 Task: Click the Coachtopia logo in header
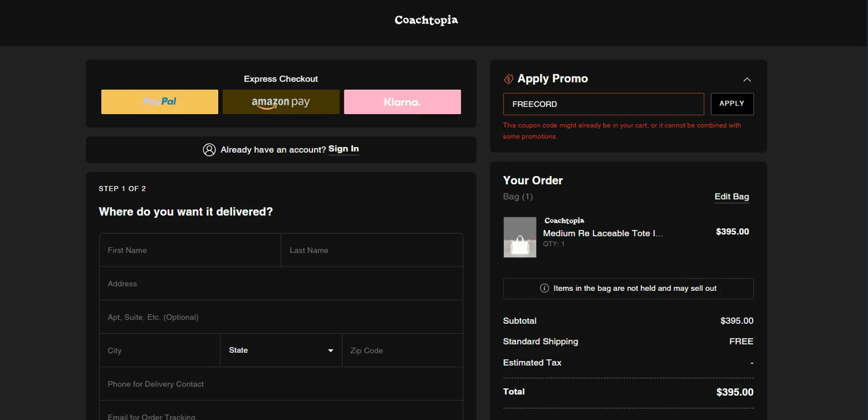pos(426,20)
